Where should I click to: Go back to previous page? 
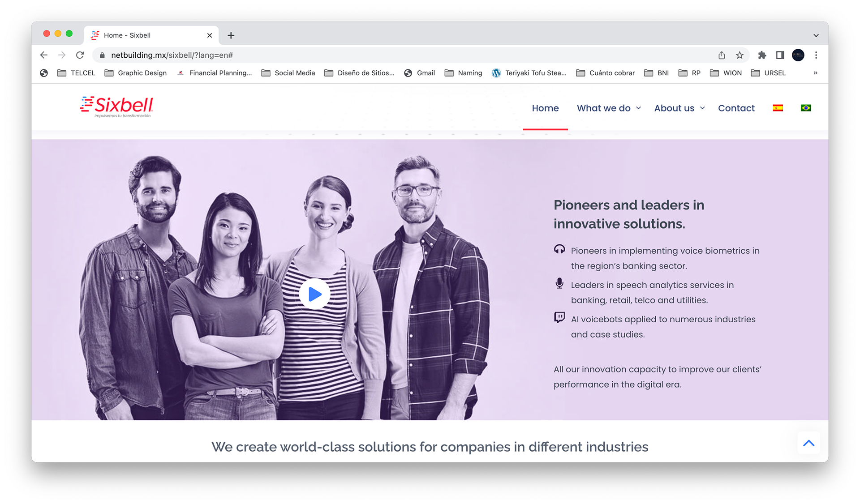(x=44, y=55)
